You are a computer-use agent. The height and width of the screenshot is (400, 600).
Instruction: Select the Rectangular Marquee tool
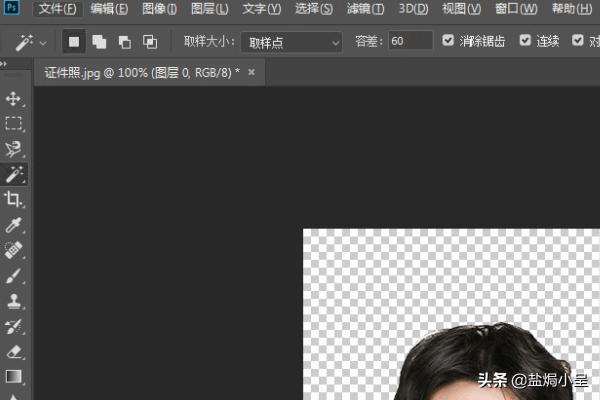click(x=14, y=124)
